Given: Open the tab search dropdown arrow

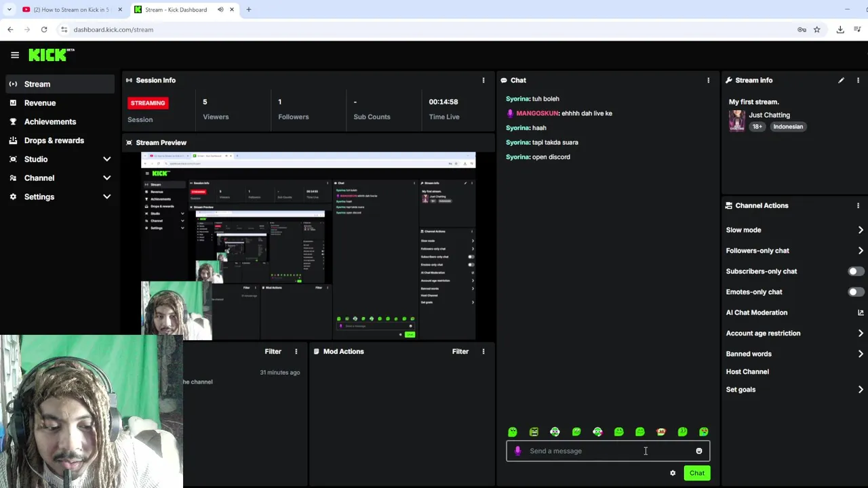Looking at the screenshot, I should (x=9, y=9).
